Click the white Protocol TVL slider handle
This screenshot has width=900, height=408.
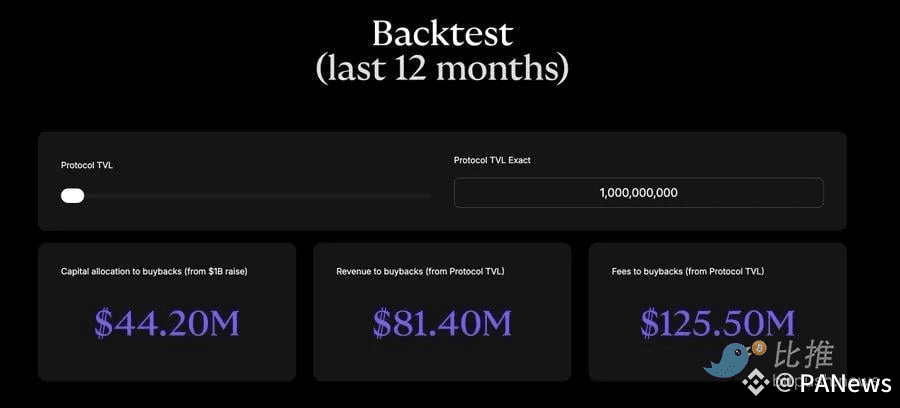[72, 195]
